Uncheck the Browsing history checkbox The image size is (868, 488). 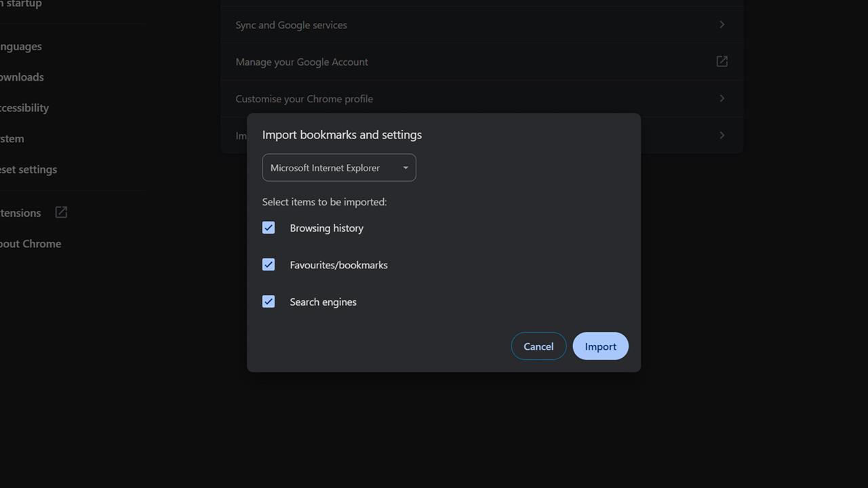[x=269, y=228]
